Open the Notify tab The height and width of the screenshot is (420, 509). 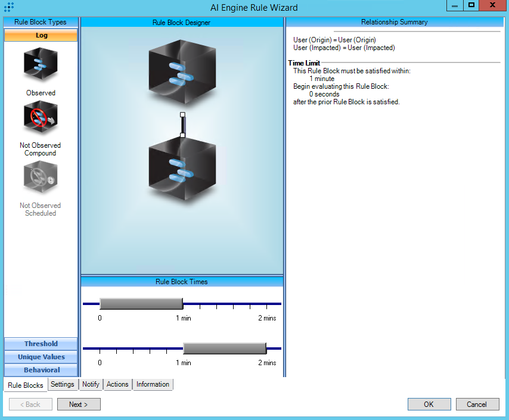pos(91,384)
